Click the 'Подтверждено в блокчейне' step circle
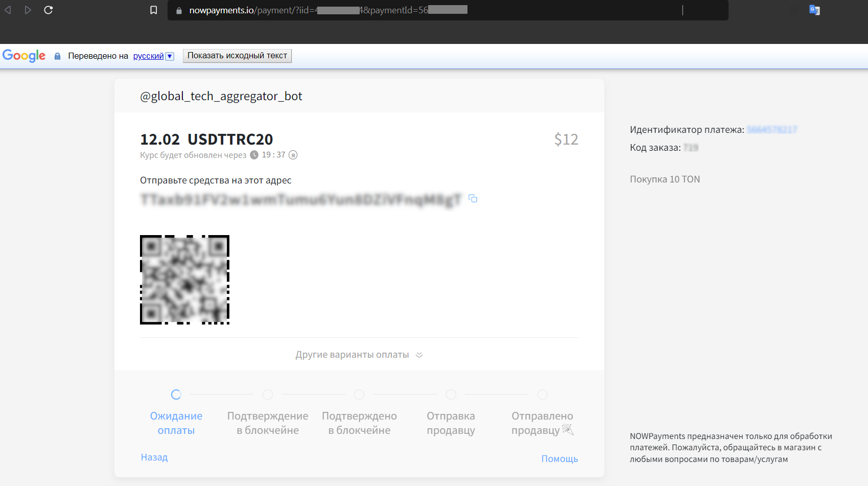The height and width of the screenshot is (486, 868). pyautogui.click(x=359, y=395)
